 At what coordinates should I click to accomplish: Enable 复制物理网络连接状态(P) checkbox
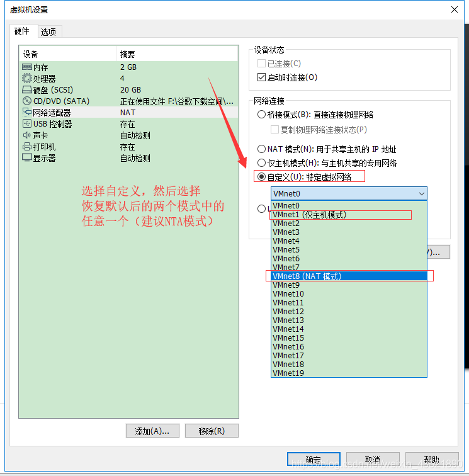[x=274, y=130]
